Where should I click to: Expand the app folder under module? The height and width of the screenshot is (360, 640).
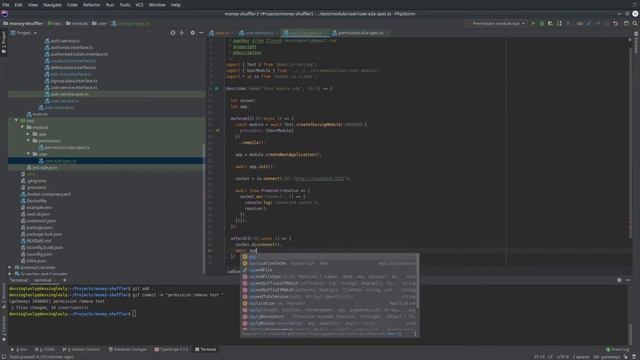(29, 134)
